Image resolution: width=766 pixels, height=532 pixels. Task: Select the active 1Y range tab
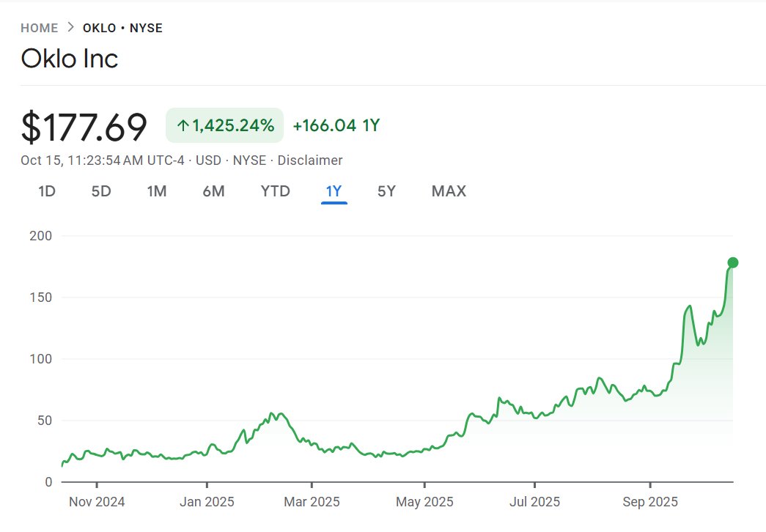[x=334, y=191]
